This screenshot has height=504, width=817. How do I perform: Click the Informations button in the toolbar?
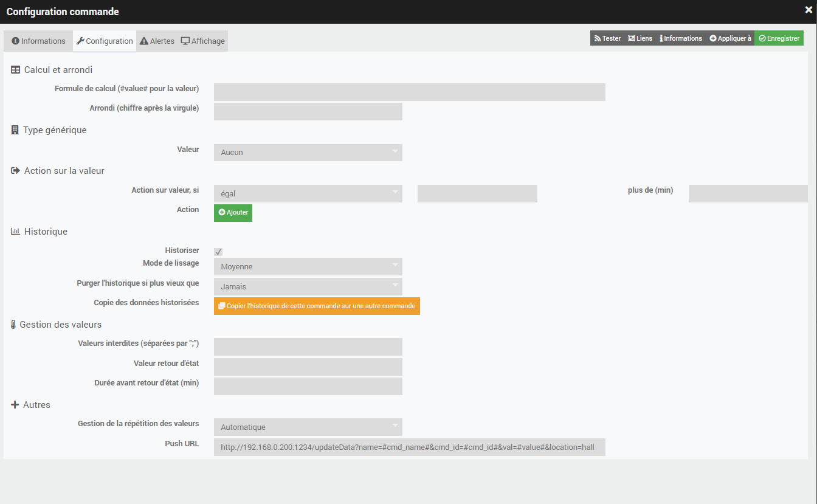(681, 38)
